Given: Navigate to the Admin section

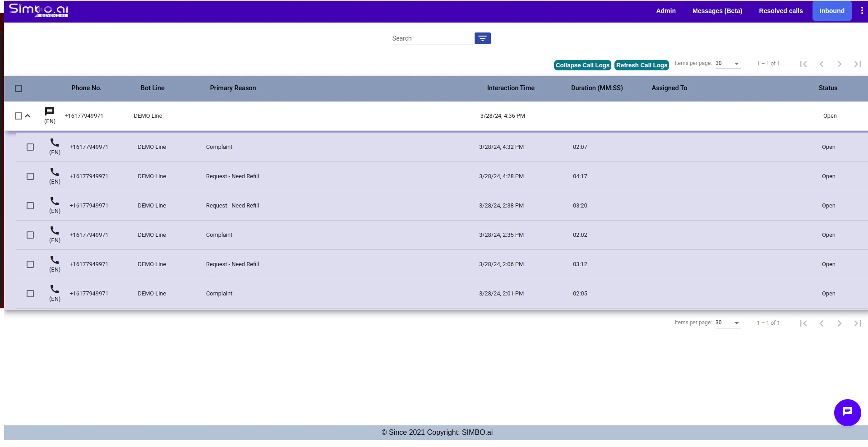Looking at the screenshot, I should [665, 10].
